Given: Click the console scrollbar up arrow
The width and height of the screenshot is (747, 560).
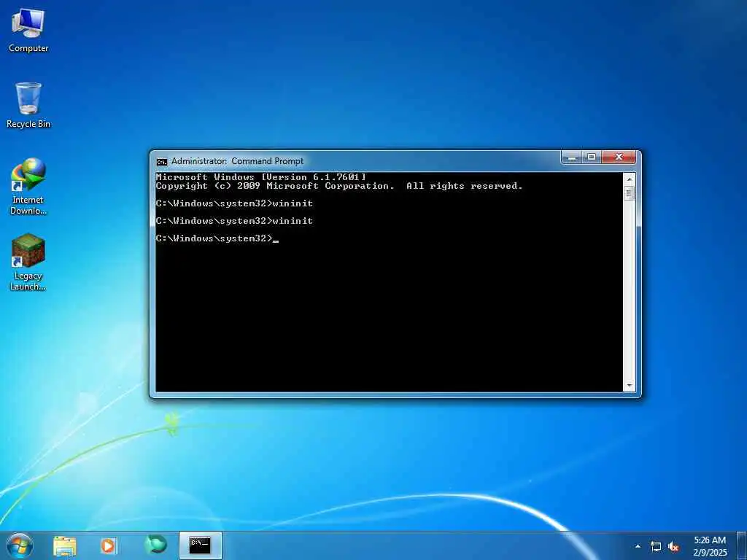Looking at the screenshot, I should pyautogui.click(x=630, y=179).
